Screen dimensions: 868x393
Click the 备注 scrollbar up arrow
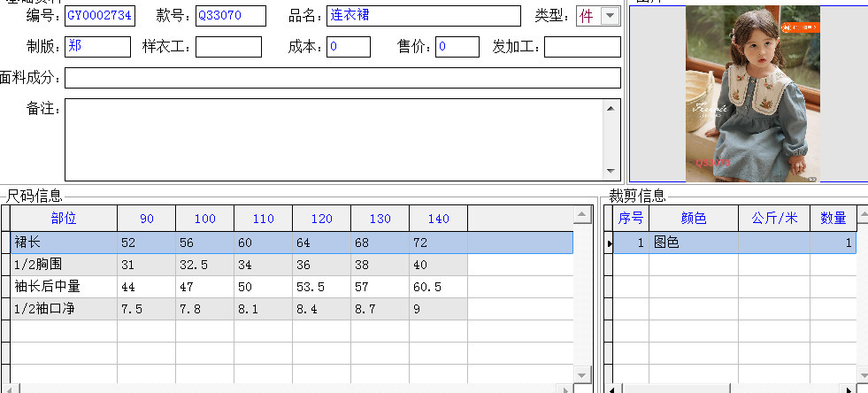pyautogui.click(x=611, y=109)
